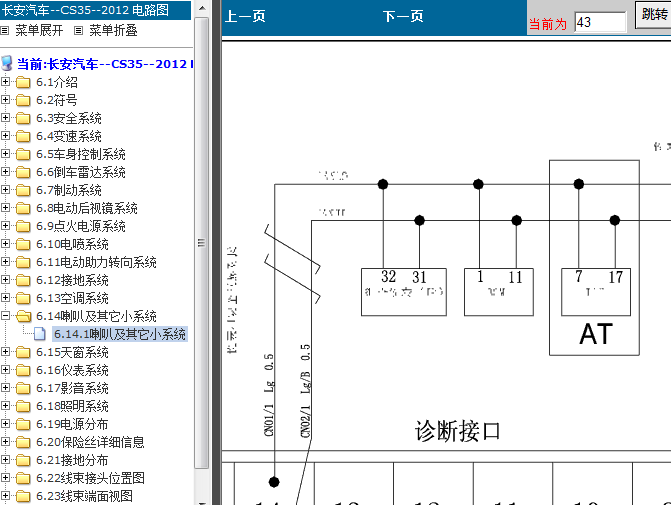Screen dimensions: 671x505
Task: Open the 6.11电动助力转向系统 folder icon
Action: coord(23,262)
